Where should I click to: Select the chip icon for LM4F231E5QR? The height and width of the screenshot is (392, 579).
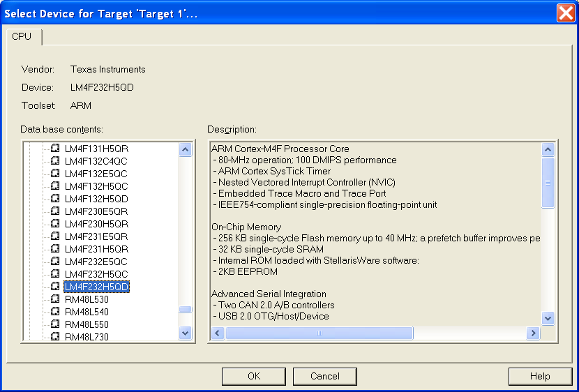[55, 236]
